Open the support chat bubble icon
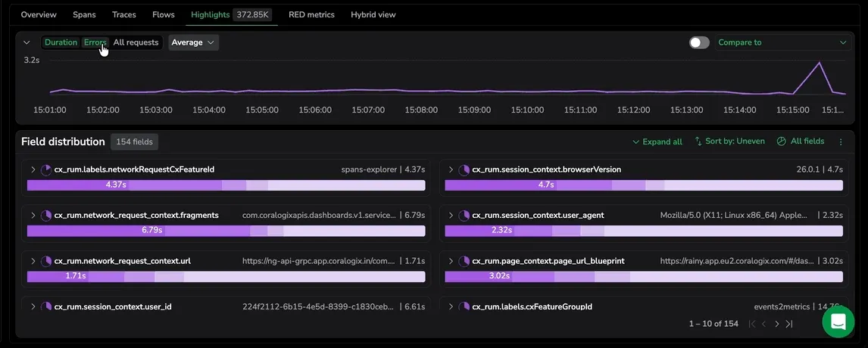 tap(838, 322)
